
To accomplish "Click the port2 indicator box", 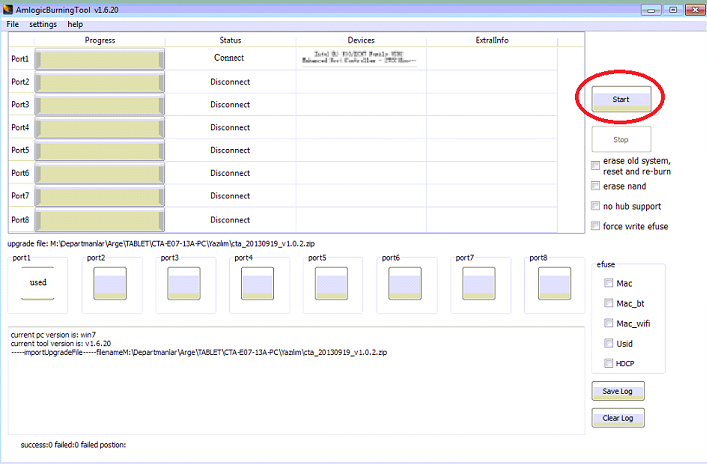I will [x=110, y=283].
